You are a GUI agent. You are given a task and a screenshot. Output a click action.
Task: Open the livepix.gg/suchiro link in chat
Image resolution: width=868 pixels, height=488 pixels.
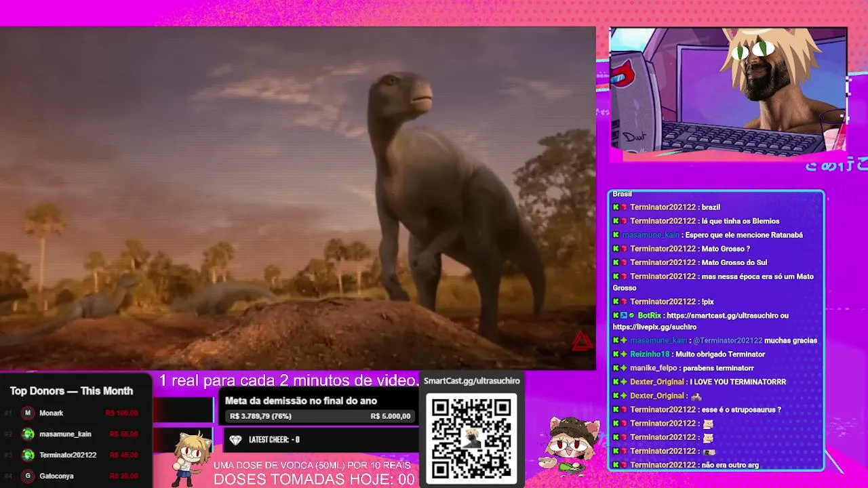[654, 327]
